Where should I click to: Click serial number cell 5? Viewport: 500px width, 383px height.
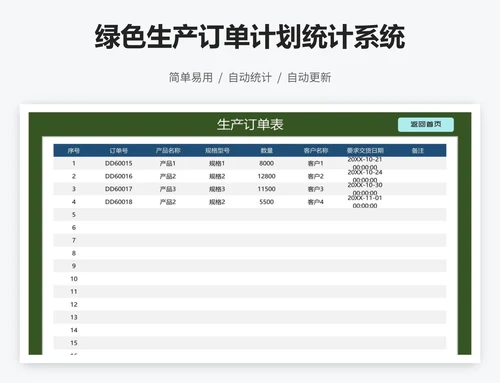point(74,215)
